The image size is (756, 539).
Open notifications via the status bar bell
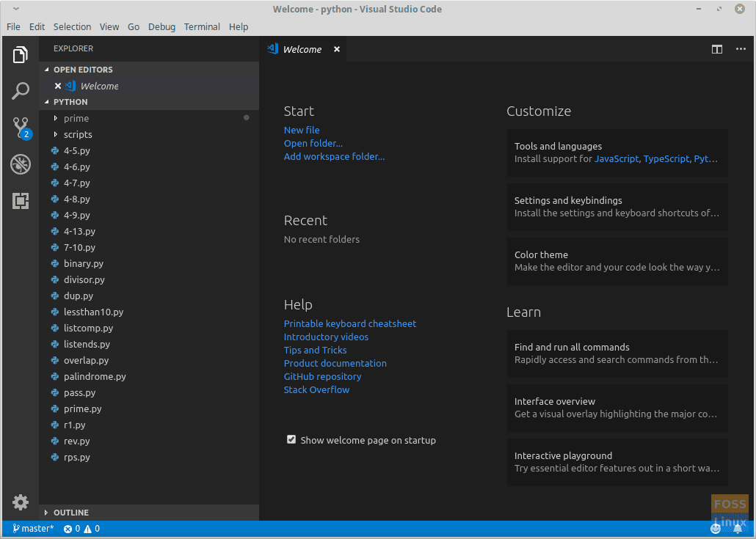tap(738, 528)
